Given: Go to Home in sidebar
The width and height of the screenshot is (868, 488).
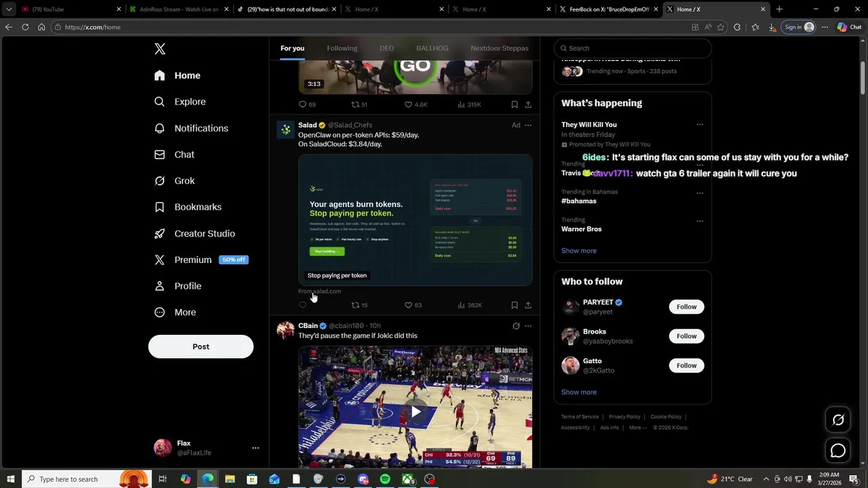Looking at the screenshot, I should click(178, 75).
